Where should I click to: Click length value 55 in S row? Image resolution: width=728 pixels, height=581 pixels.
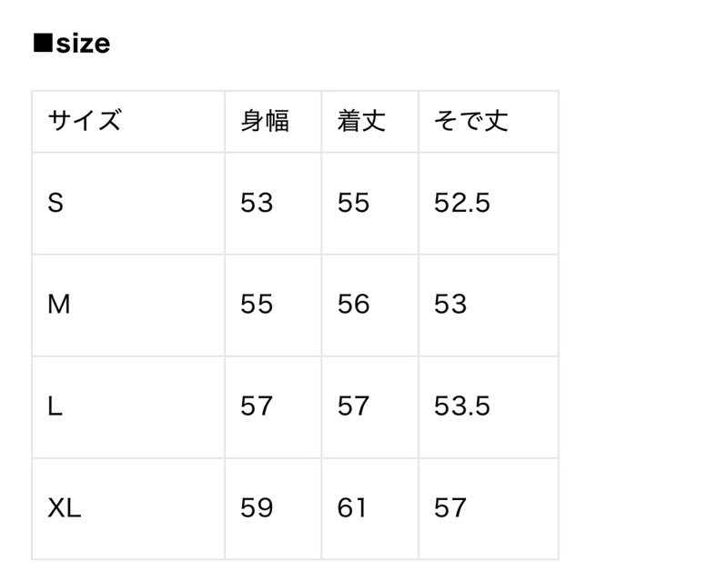point(353,203)
